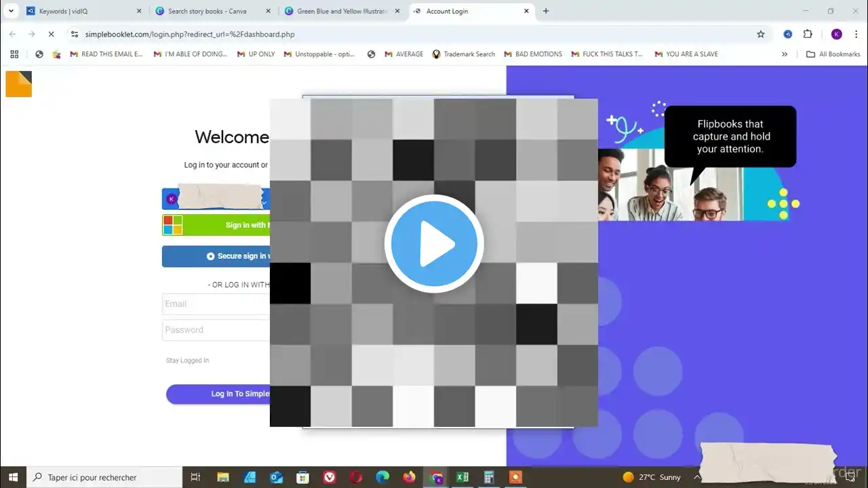Image resolution: width=868 pixels, height=488 pixels.
Task: Show more bookmarks with the double chevron
Action: [x=785, y=54]
